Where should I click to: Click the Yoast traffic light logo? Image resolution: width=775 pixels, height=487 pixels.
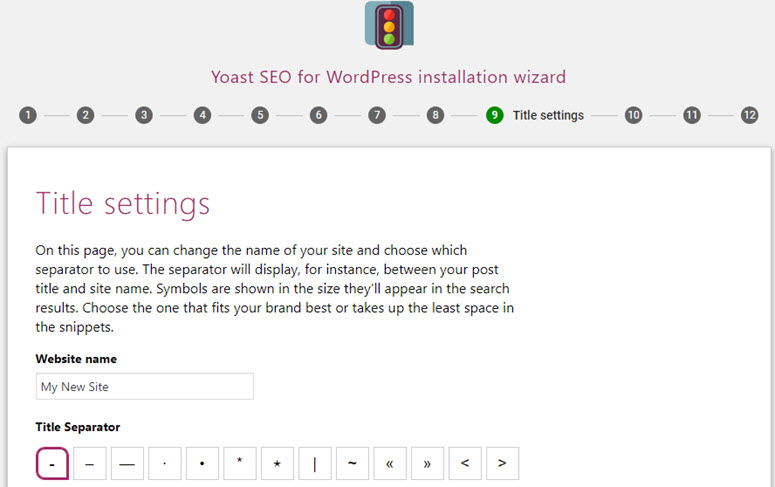pyautogui.click(x=389, y=25)
